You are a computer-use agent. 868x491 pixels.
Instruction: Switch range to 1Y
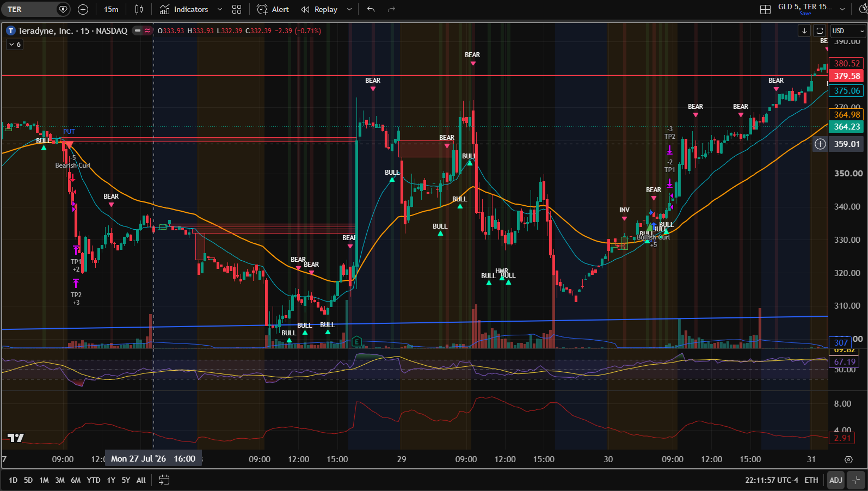coord(111,480)
